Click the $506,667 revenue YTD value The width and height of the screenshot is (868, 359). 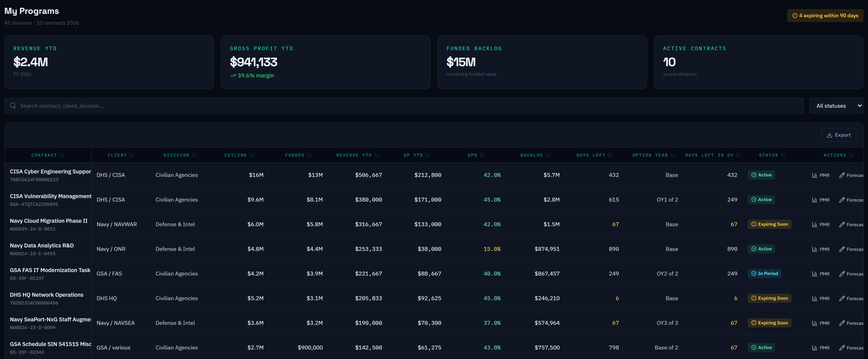click(x=368, y=175)
